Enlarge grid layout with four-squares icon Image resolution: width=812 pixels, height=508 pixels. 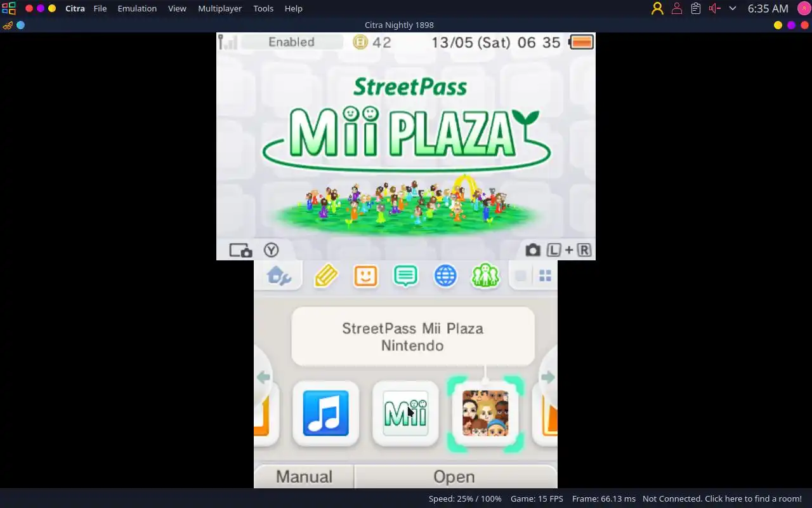point(545,276)
